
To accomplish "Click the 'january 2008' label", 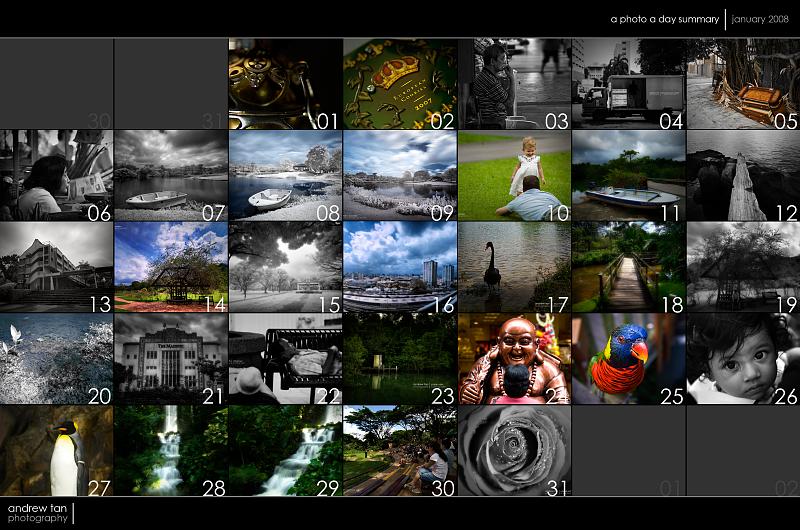I will [761, 19].
